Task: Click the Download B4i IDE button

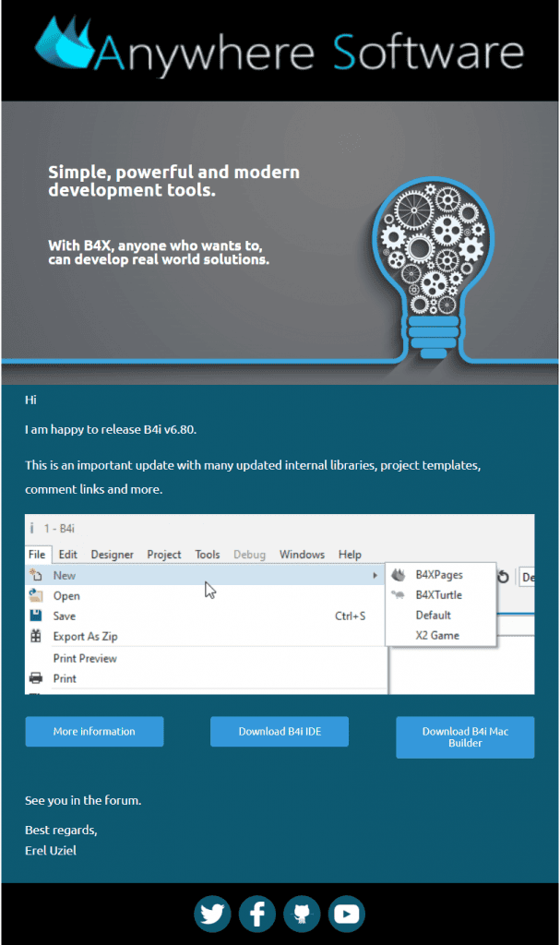Action: (x=280, y=732)
